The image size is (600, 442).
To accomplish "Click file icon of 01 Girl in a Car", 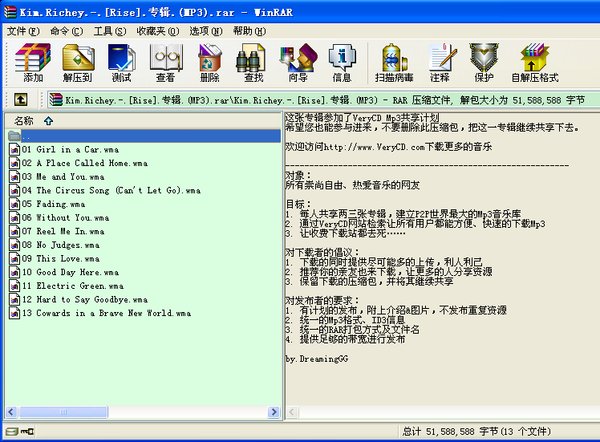I will (15, 150).
